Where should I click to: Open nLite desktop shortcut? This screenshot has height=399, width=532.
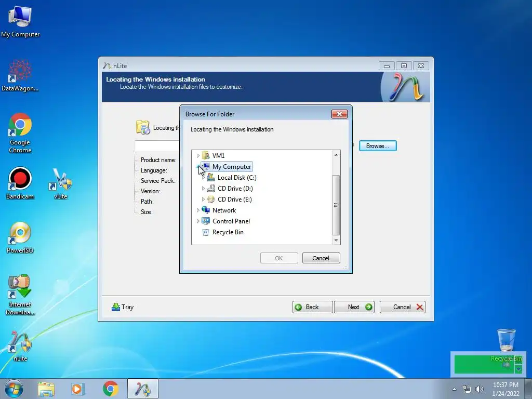(20, 346)
